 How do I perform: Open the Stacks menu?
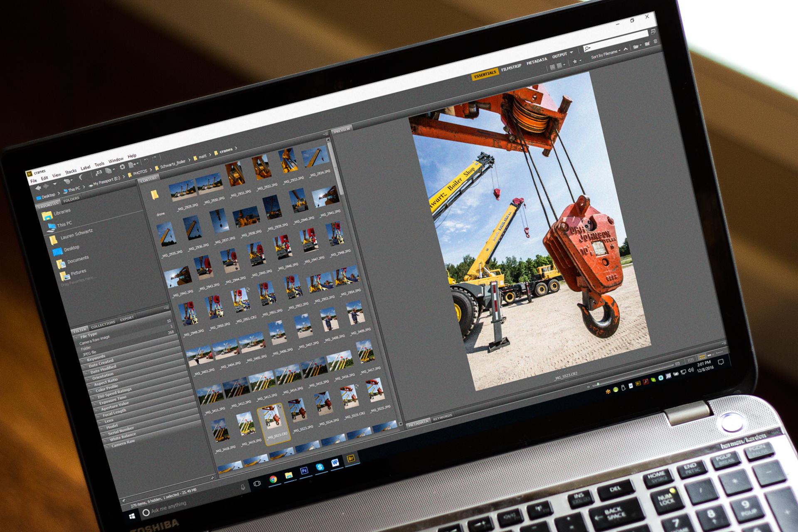point(71,171)
